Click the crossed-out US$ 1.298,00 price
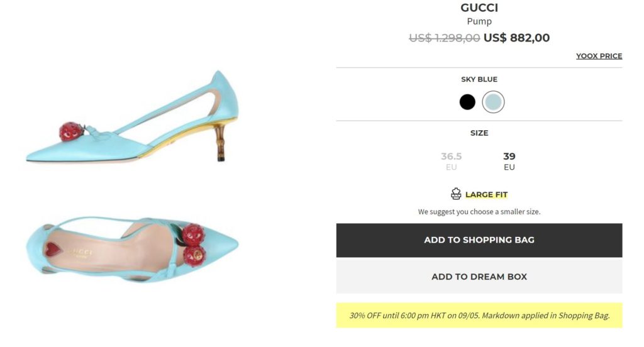Image resolution: width=644 pixels, height=347 pixels. point(444,38)
